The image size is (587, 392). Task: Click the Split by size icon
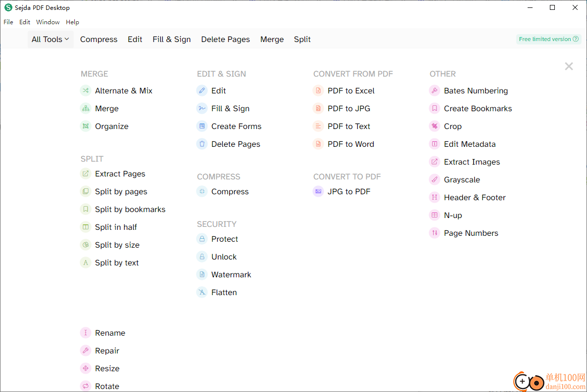coord(86,245)
